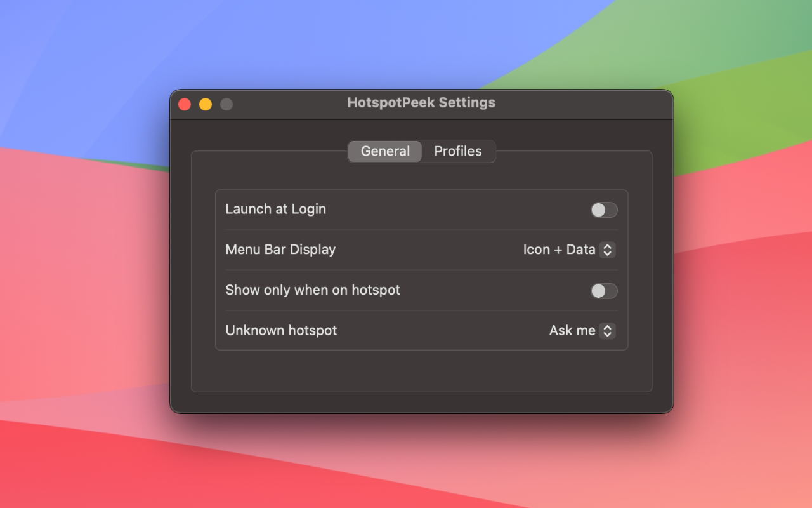Viewport: 812px width, 508px height.
Task: Open the Unknown hotspot dropdown
Action: click(582, 330)
